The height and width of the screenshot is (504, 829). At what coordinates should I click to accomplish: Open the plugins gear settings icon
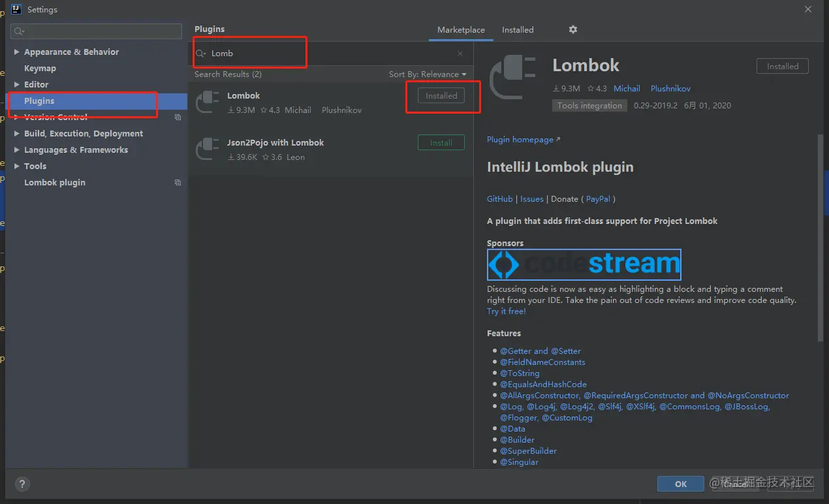(x=573, y=29)
